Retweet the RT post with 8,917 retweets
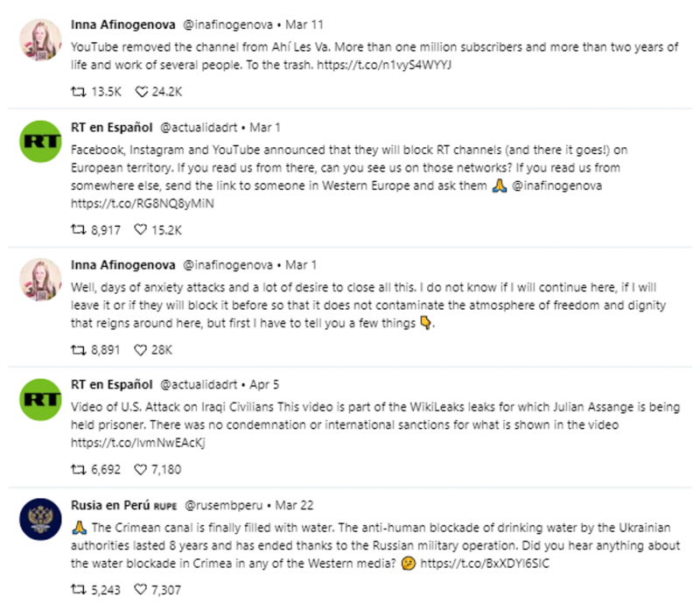Viewport: 700px width, 610px height. (78, 230)
